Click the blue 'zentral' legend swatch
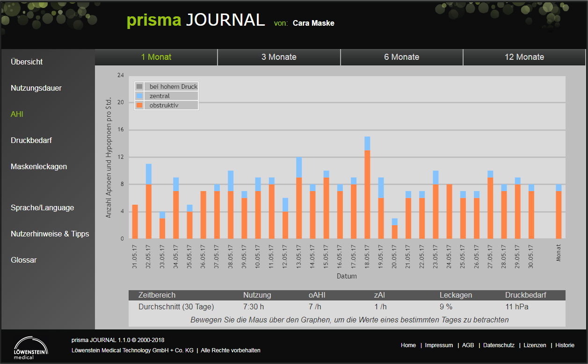588x364 pixels. (x=139, y=96)
